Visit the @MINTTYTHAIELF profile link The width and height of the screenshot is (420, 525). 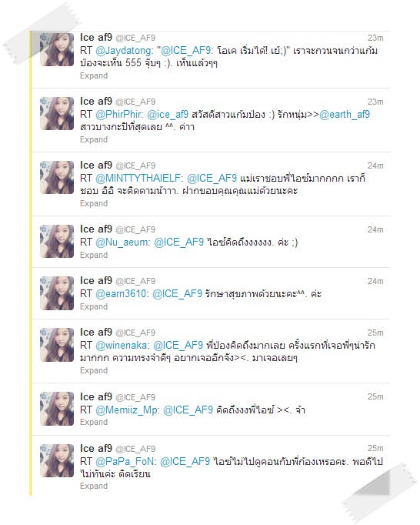click(x=139, y=178)
